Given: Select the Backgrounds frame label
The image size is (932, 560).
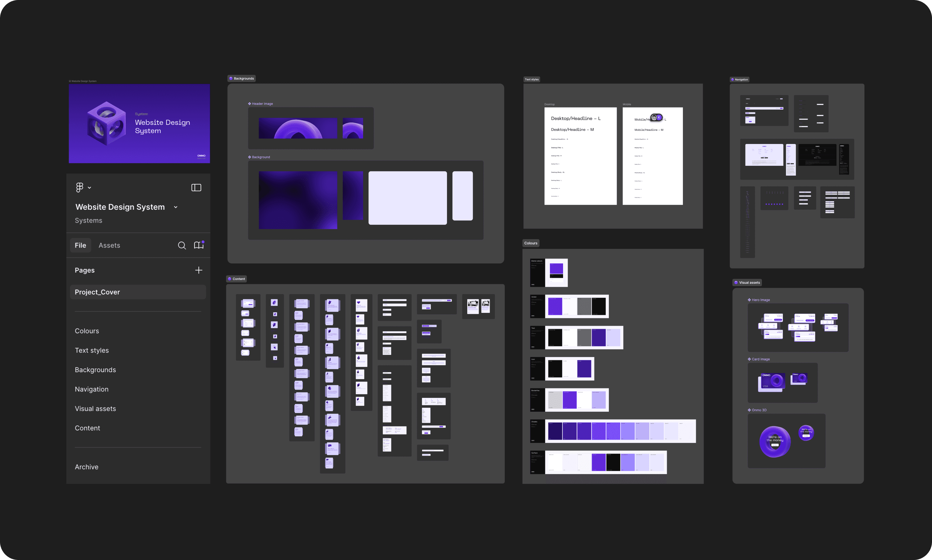Looking at the screenshot, I should (241, 79).
